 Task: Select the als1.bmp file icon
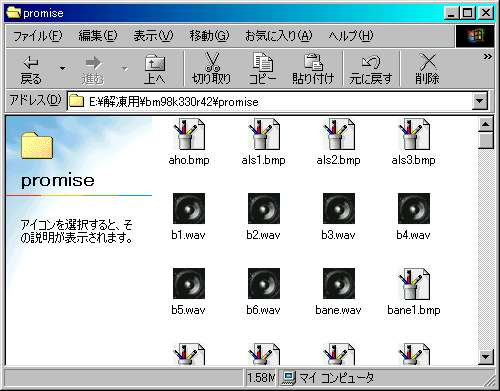coord(264,134)
